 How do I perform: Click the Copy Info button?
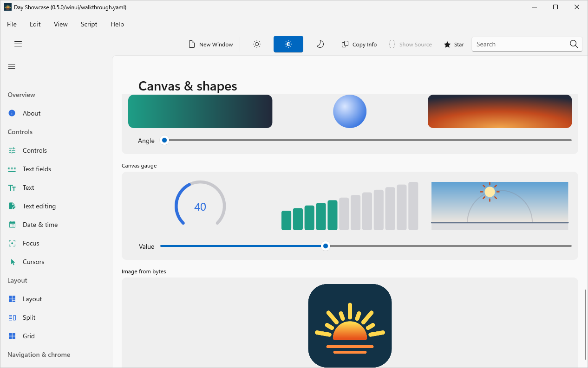pyautogui.click(x=359, y=44)
